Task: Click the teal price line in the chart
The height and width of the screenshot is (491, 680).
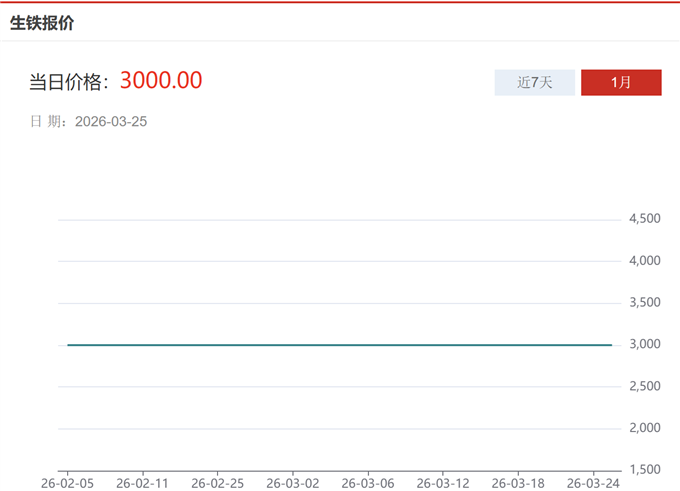Action: [x=340, y=345]
